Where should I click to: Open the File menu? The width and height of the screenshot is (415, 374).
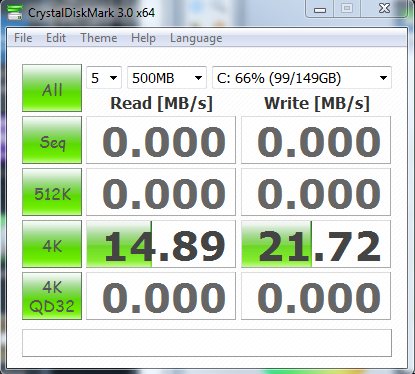click(x=23, y=38)
